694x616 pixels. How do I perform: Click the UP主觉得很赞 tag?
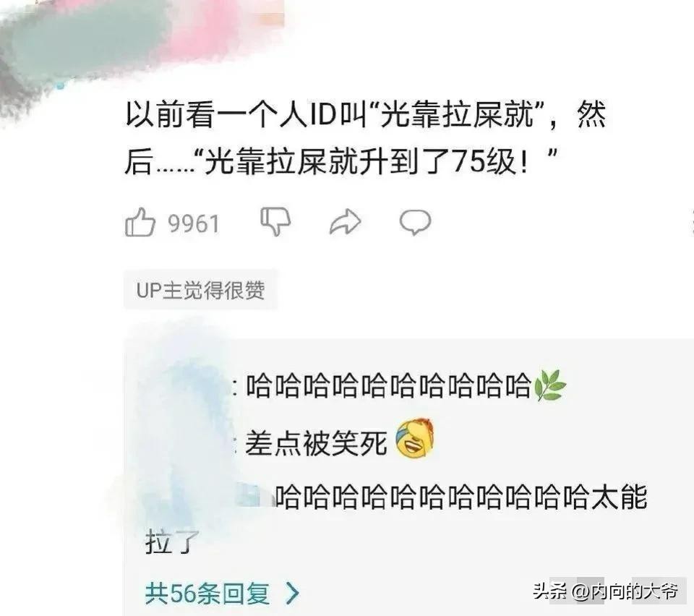[200, 291]
